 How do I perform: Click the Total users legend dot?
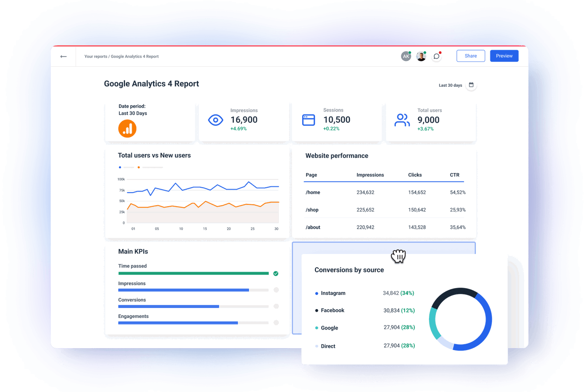coord(120,167)
